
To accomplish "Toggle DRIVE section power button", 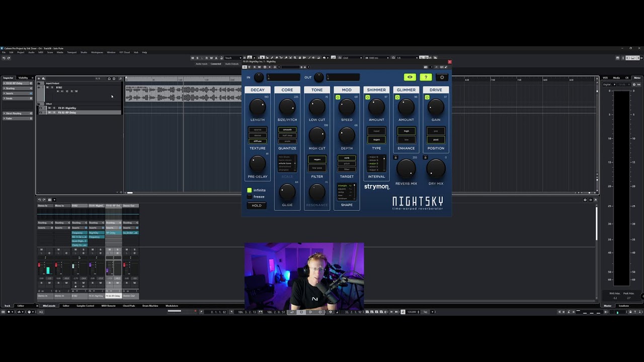I will coord(427,97).
